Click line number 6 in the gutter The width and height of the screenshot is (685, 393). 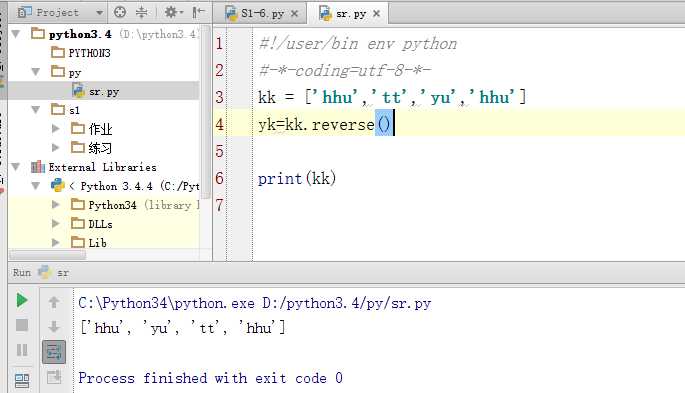pos(219,178)
